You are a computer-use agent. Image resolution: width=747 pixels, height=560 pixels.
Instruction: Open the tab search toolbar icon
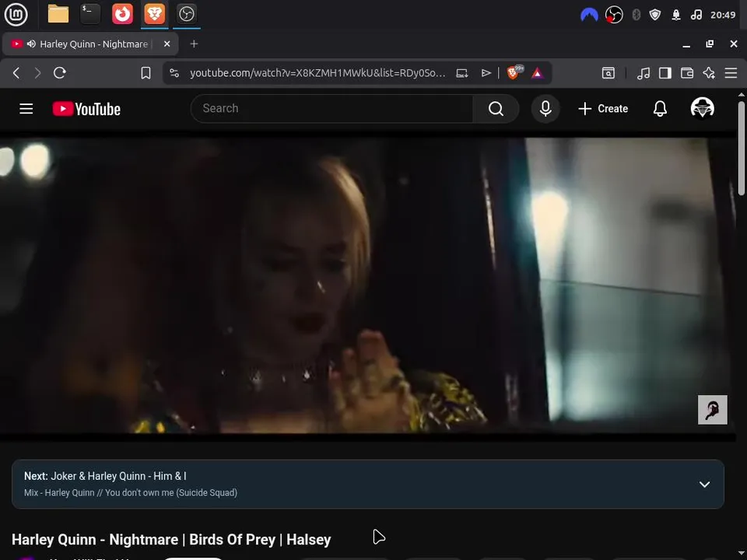click(x=608, y=73)
